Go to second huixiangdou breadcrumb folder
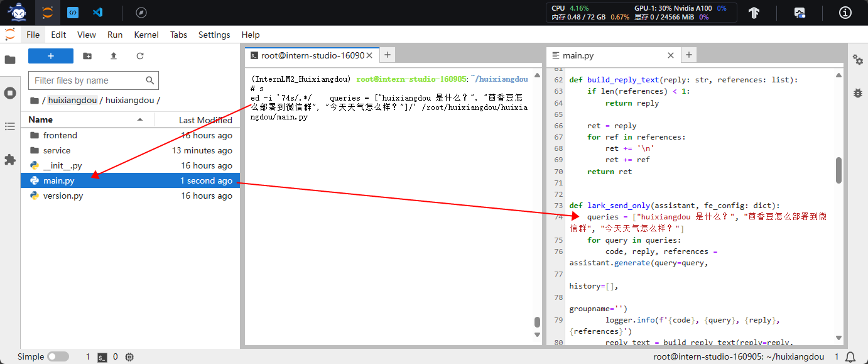The image size is (868, 364). click(130, 100)
